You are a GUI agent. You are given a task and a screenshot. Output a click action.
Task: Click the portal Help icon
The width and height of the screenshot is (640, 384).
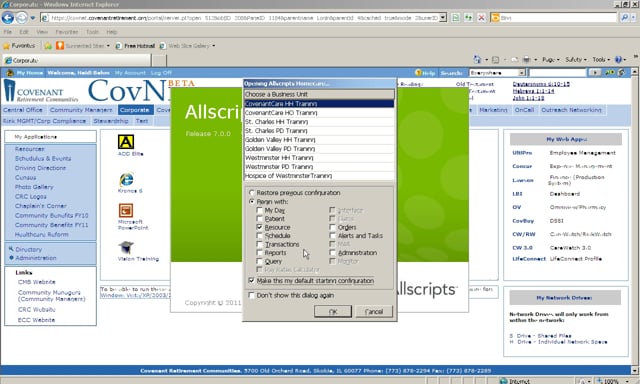tap(425, 73)
